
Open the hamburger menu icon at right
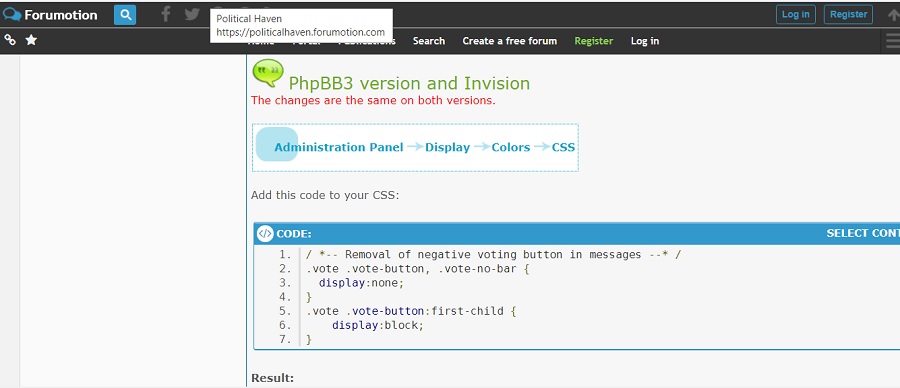893,41
